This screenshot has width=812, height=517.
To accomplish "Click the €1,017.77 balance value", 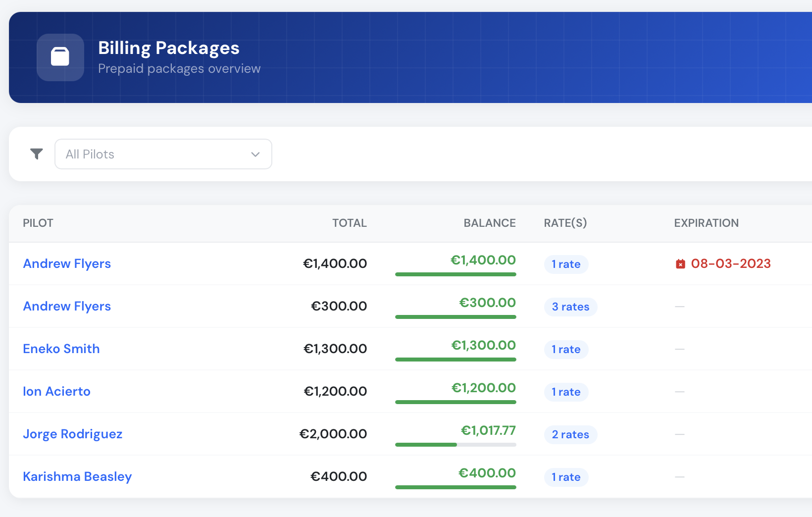I will pos(488,430).
